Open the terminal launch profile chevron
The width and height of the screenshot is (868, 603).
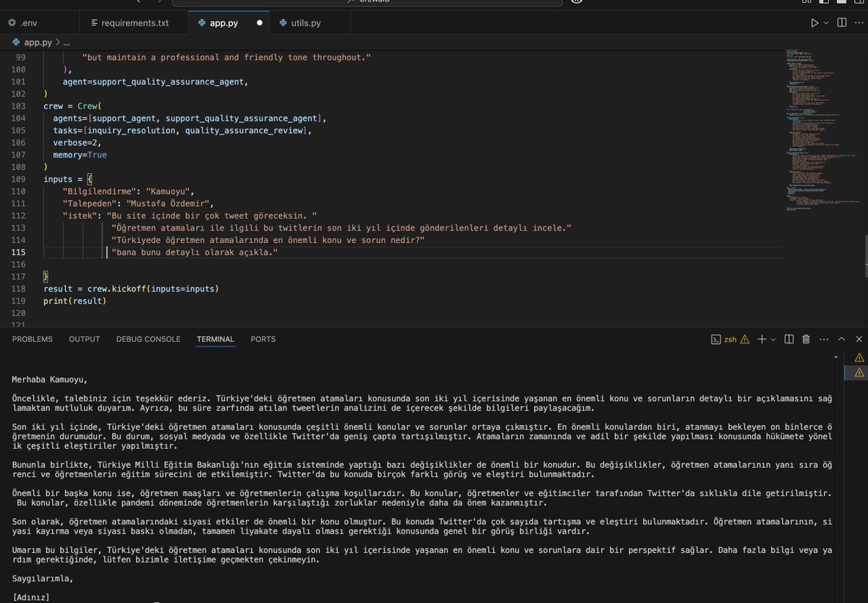773,339
